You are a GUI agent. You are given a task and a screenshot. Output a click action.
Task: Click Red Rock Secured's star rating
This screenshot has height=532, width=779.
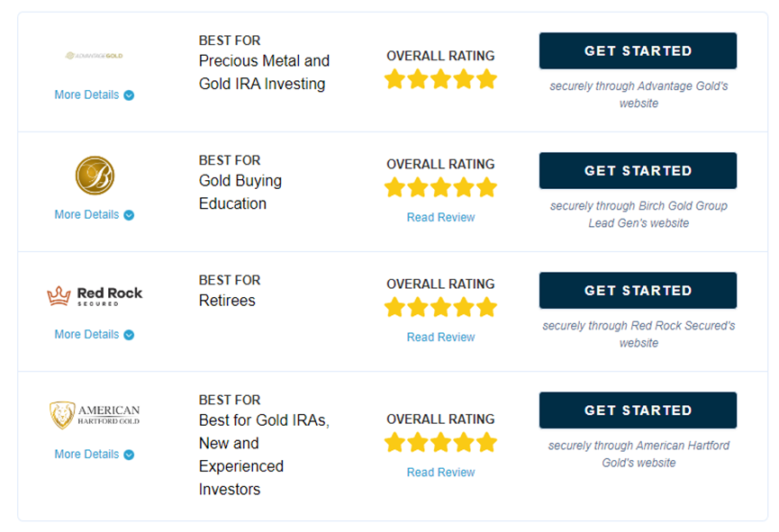(440, 308)
